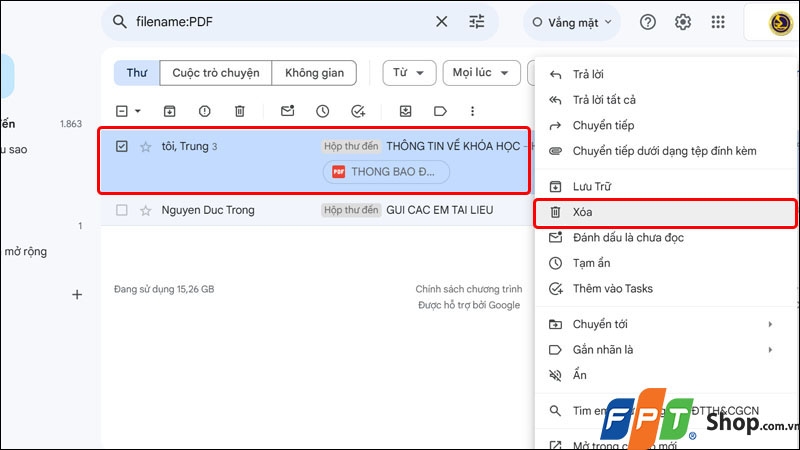Viewport: 800px width, 450px height.
Task: Open the THÔNG TIN VỀ KHÓA HỌC email
Action: (x=453, y=146)
